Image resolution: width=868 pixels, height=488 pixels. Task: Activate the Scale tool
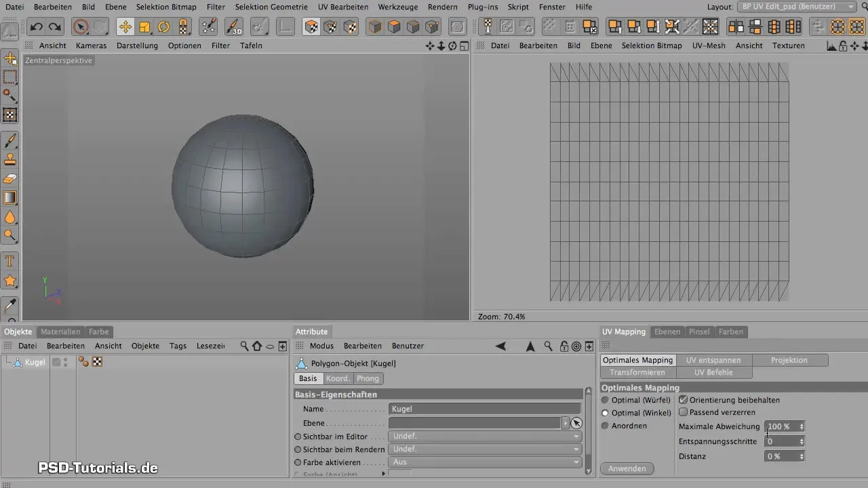(x=144, y=27)
